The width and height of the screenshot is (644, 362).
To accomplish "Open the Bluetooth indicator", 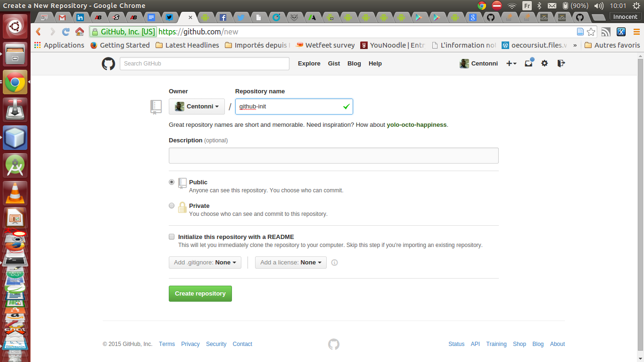I will pos(539,6).
